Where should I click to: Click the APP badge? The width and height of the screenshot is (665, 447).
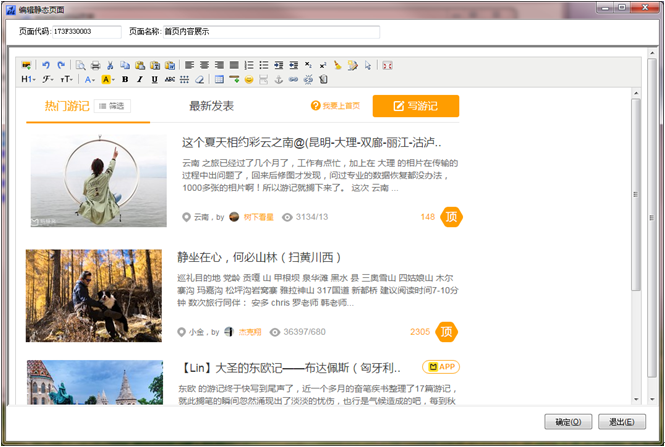click(441, 367)
